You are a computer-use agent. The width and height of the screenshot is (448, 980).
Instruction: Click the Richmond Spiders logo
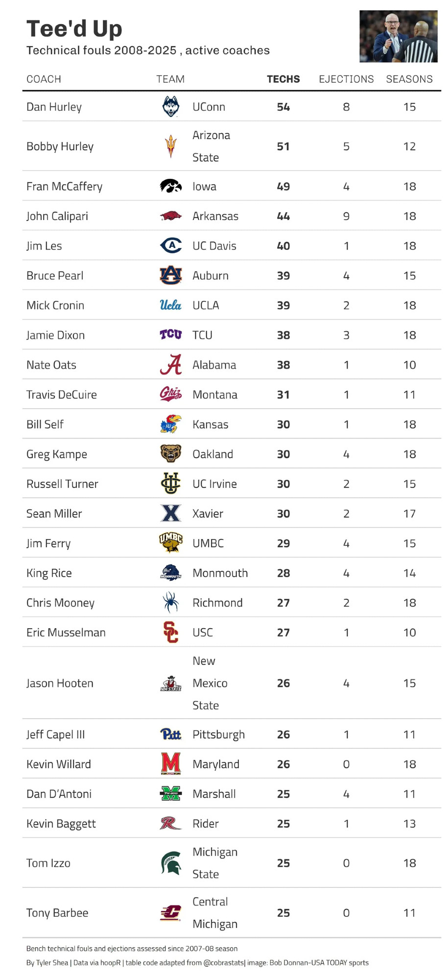(170, 603)
